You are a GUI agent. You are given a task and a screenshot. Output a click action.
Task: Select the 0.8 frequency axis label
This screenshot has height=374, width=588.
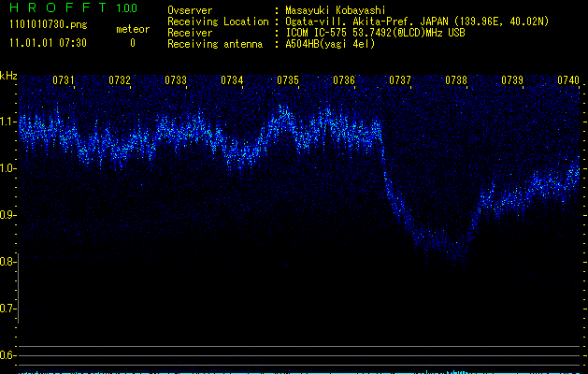coord(8,262)
